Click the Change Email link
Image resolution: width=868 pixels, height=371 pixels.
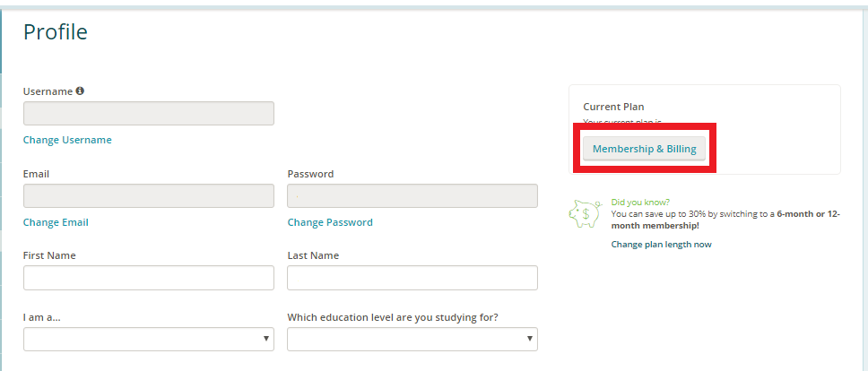tap(56, 222)
